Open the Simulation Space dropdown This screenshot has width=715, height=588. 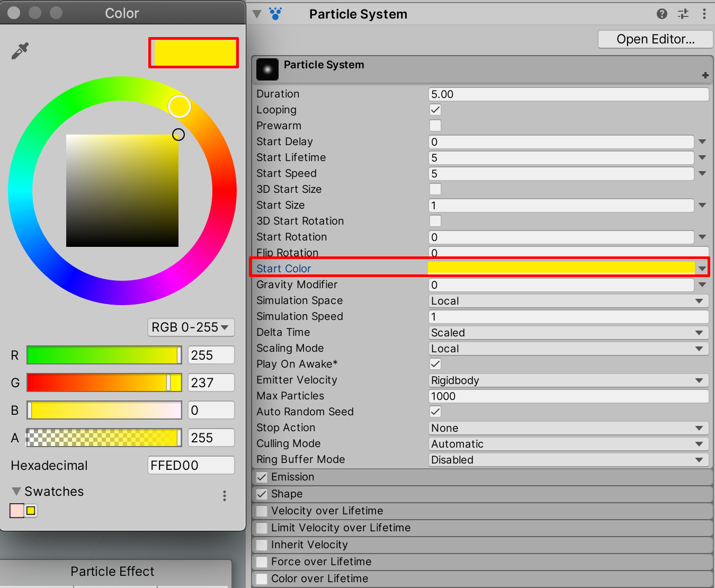click(x=568, y=301)
